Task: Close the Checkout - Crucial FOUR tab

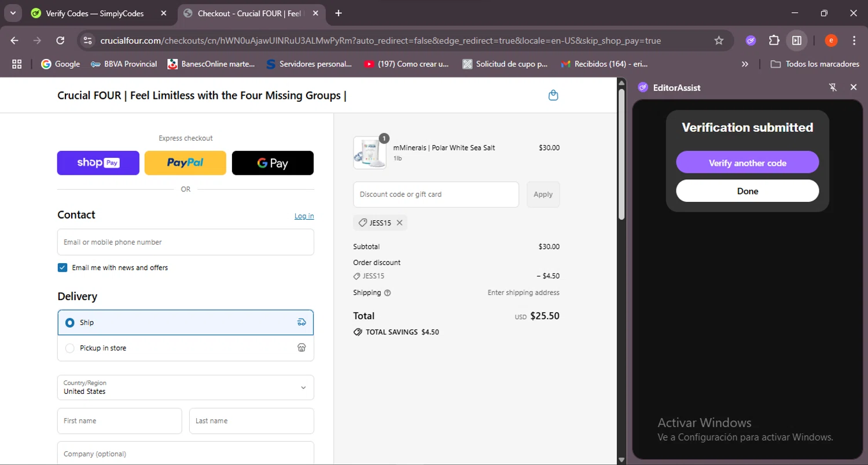Action: (x=316, y=13)
